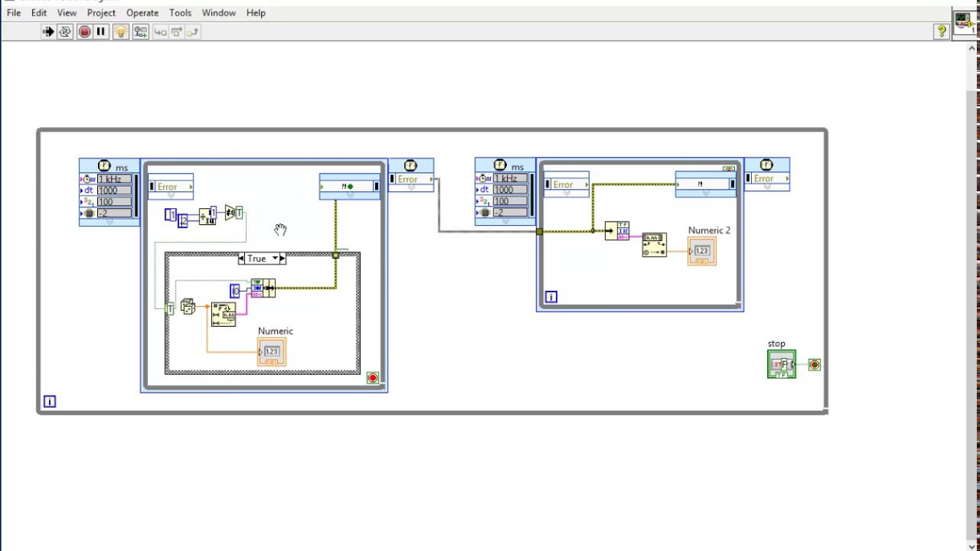The width and height of the screenshot is (980, 551).
Task: Click the right loop dt value 1000
Action: coord(509,190)
